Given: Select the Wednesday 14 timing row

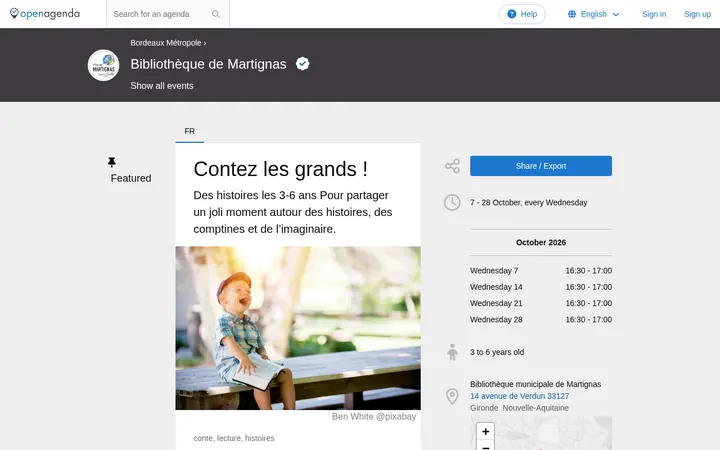Looking at the screenshot, I should pos(540,287).
